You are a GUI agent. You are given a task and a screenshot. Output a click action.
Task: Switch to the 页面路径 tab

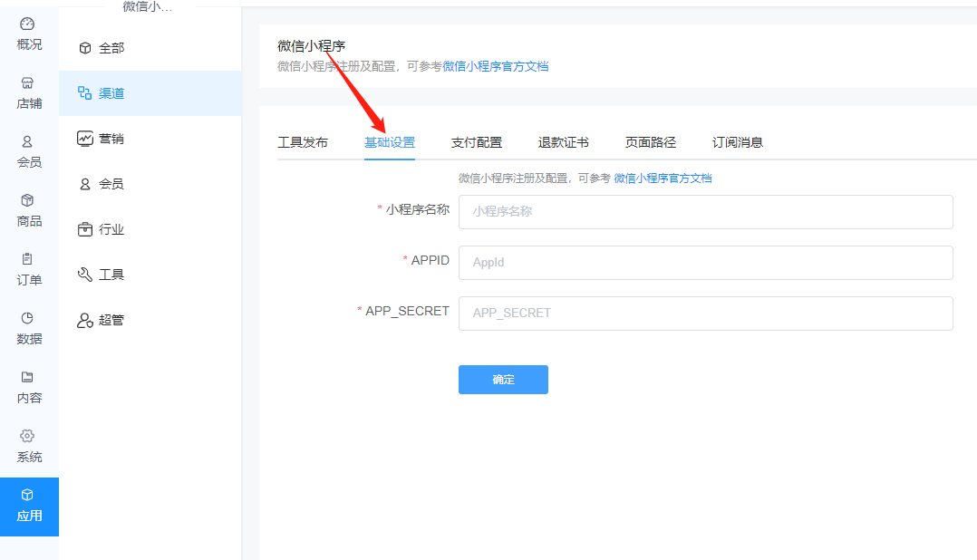point(651,142)
